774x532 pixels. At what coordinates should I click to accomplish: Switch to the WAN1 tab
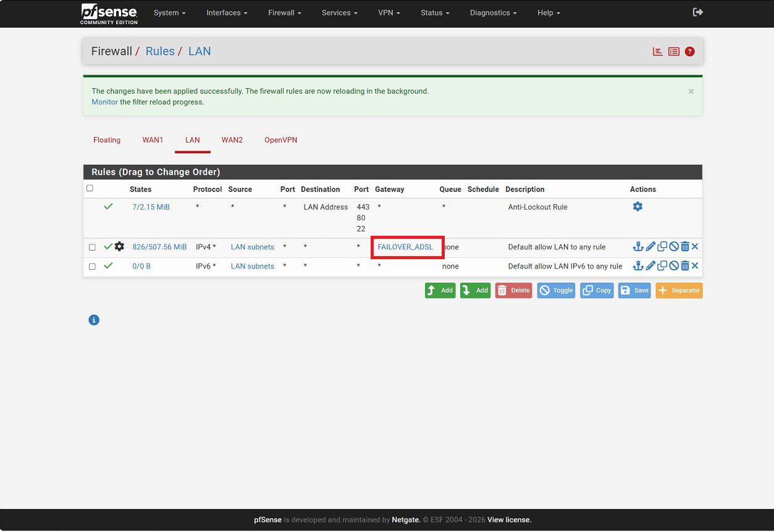153,140
